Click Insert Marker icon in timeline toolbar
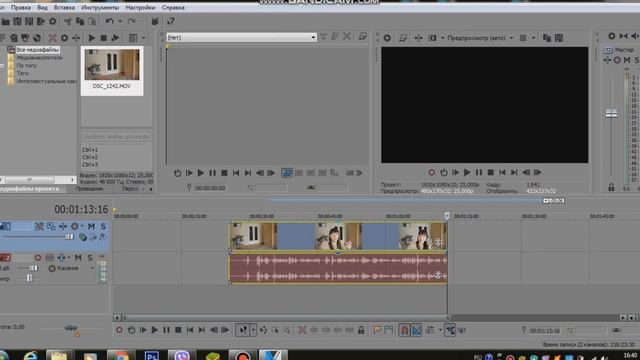The height and width of the screenshot is (360, 640). click(x=377, y=330)
